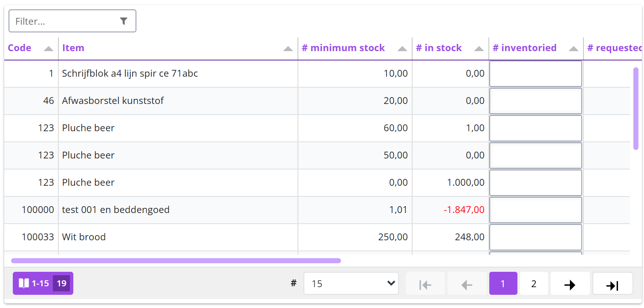Click the code cell 100033
The width and height of the screenshot is (644, 308).
click(x=38, y=237)
